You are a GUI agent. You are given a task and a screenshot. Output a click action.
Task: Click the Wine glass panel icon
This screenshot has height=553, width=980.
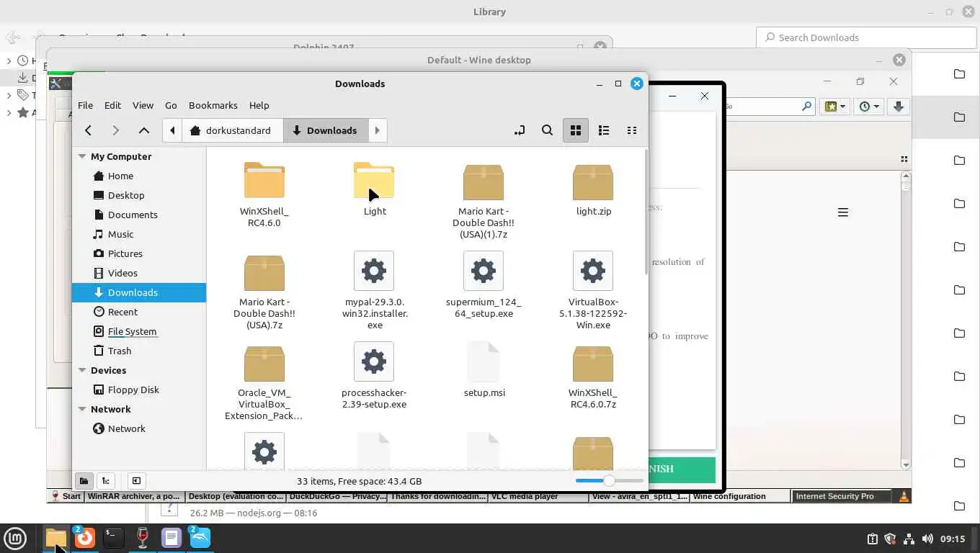[x=142, y=538]
